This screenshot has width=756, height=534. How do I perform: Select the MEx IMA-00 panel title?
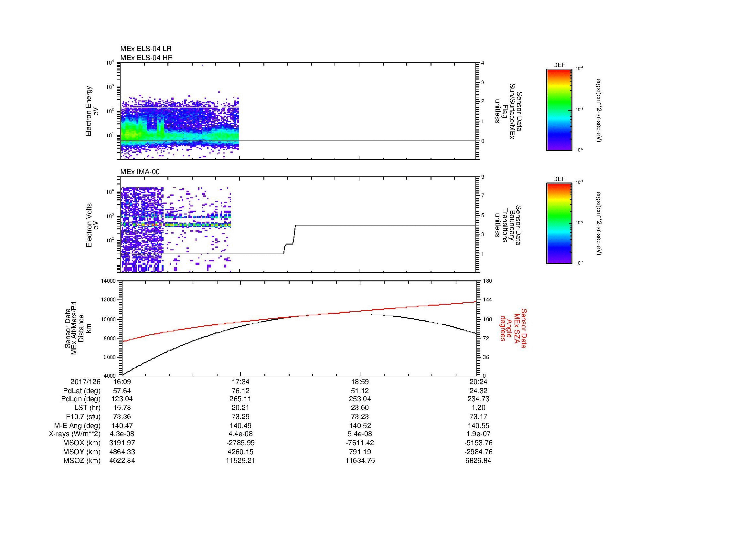(140, 172)
